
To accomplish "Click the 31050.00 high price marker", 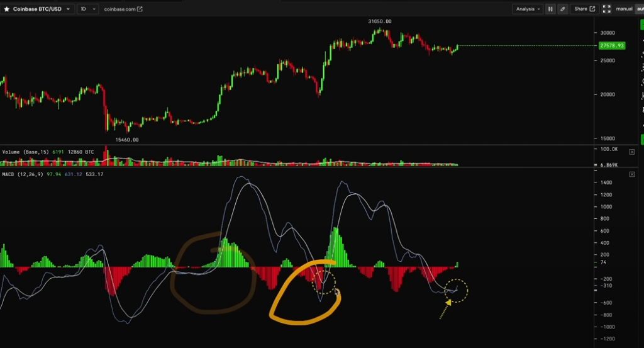I will click(379, 21).
